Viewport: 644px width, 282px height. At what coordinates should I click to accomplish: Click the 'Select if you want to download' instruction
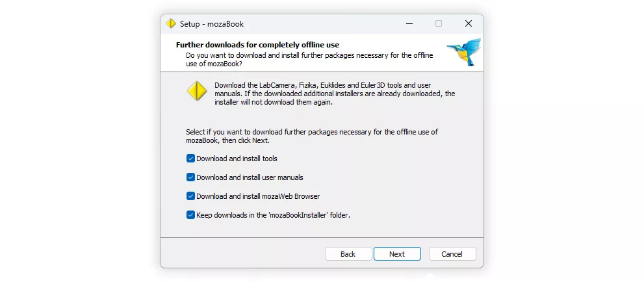pos(312,136)
